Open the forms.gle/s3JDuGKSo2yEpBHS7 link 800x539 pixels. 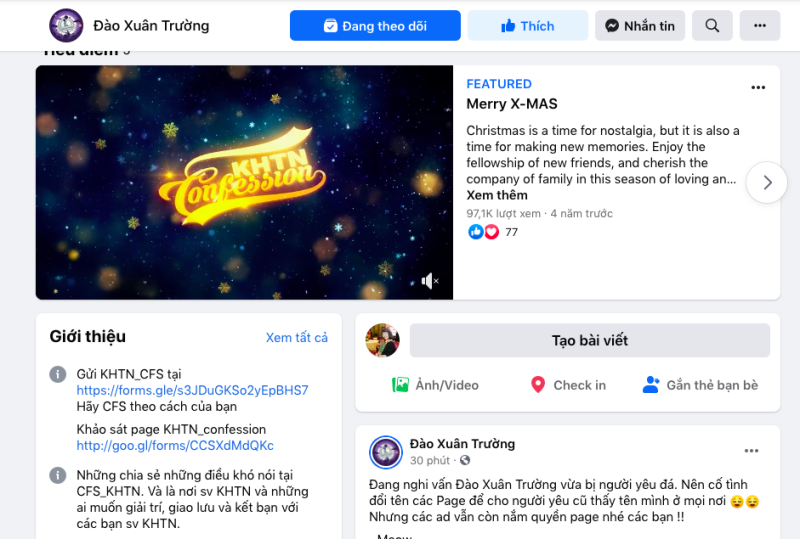[192, 390]
